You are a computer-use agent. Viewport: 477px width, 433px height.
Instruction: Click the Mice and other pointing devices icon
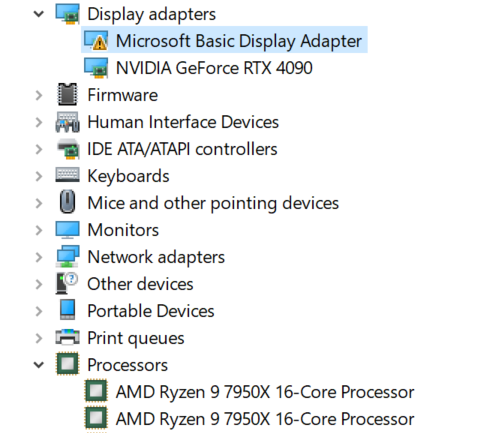[68, 203]
